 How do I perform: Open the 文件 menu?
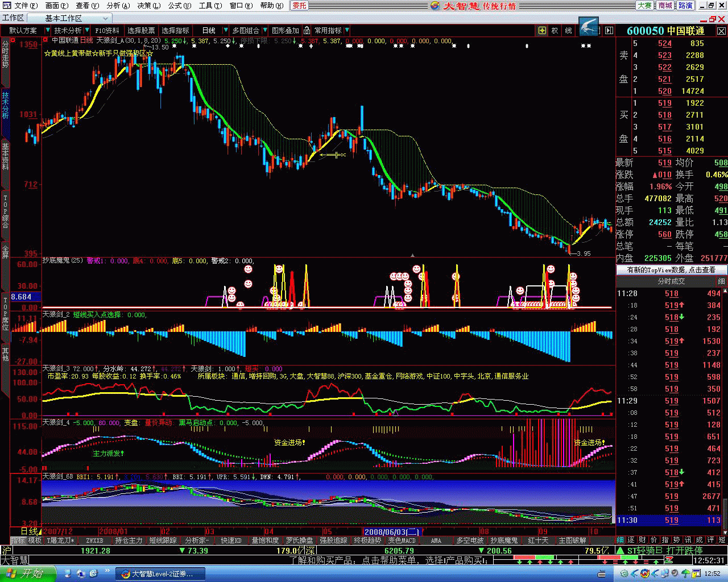click(26, 5)
